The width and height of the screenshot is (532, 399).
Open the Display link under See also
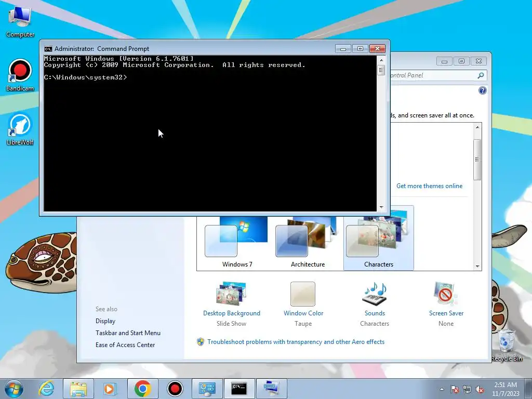pyautogui.click(x=105, y=321)
